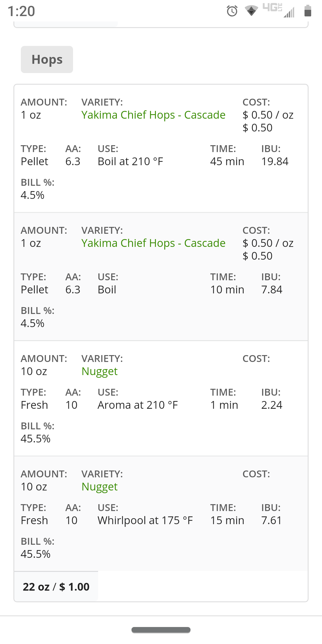Viewport: 322px width, 644px height.
Task: Tap the 1:20 clock in status bar
Action: click(21, 11)
